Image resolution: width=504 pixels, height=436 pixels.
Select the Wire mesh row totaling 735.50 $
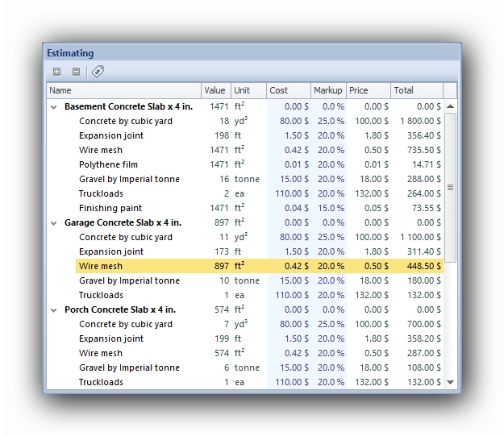(x=245, y=150)
